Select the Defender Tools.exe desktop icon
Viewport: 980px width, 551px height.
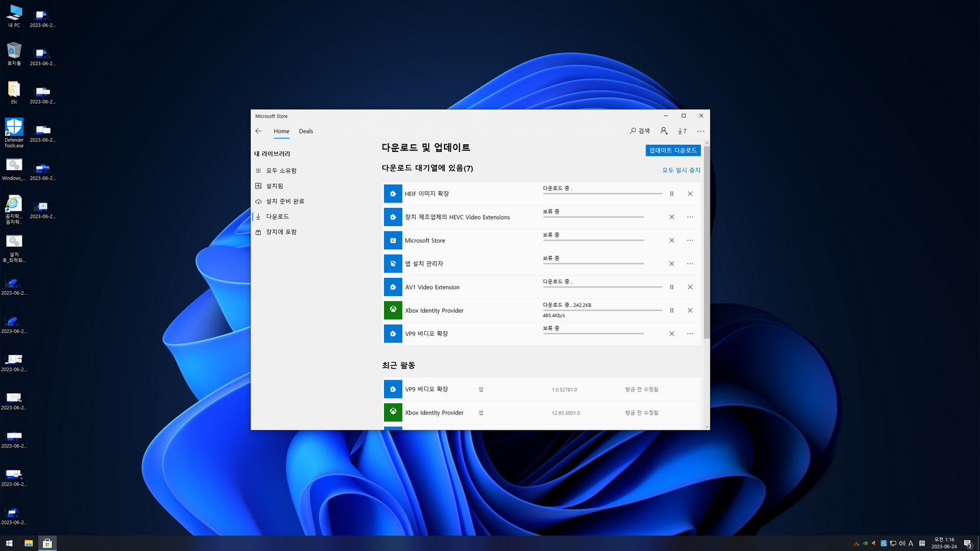[x=14, y=132]
